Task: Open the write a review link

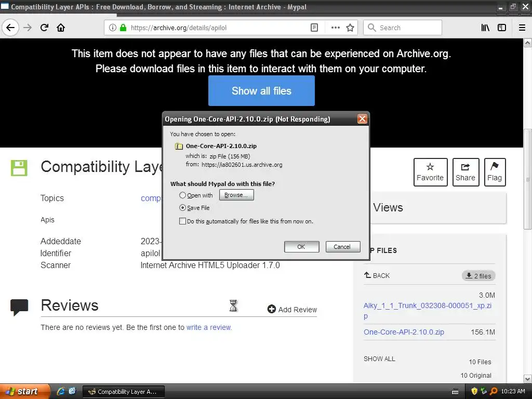Action: click(x=209, y=327)
